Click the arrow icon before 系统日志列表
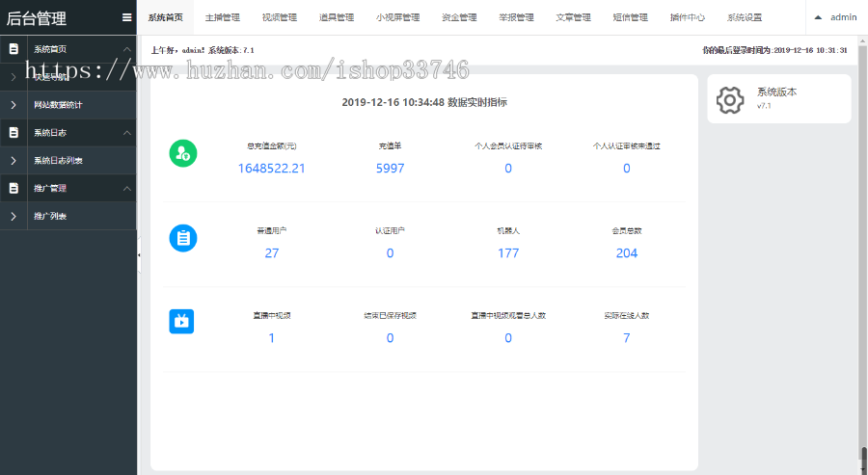The width and height of the screenshot is (868, 475). (x=14, y=160)
